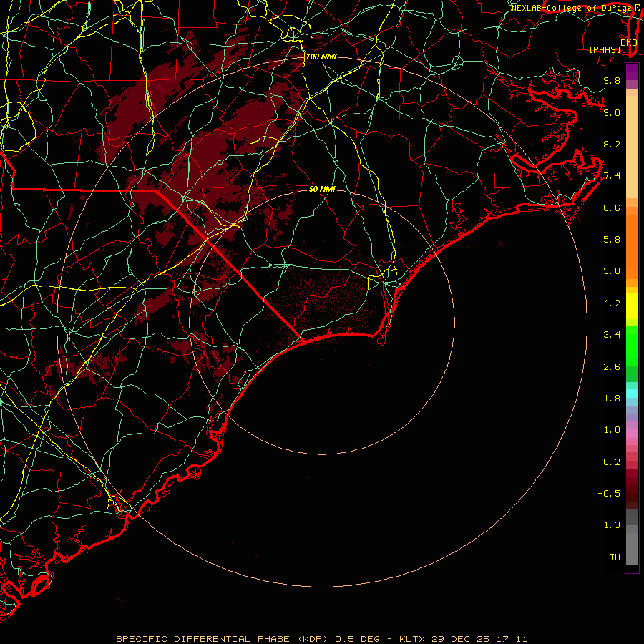Screen dimensions: 644x644
Task: Click the DKD product label
Action: click(x=629, y=42)
